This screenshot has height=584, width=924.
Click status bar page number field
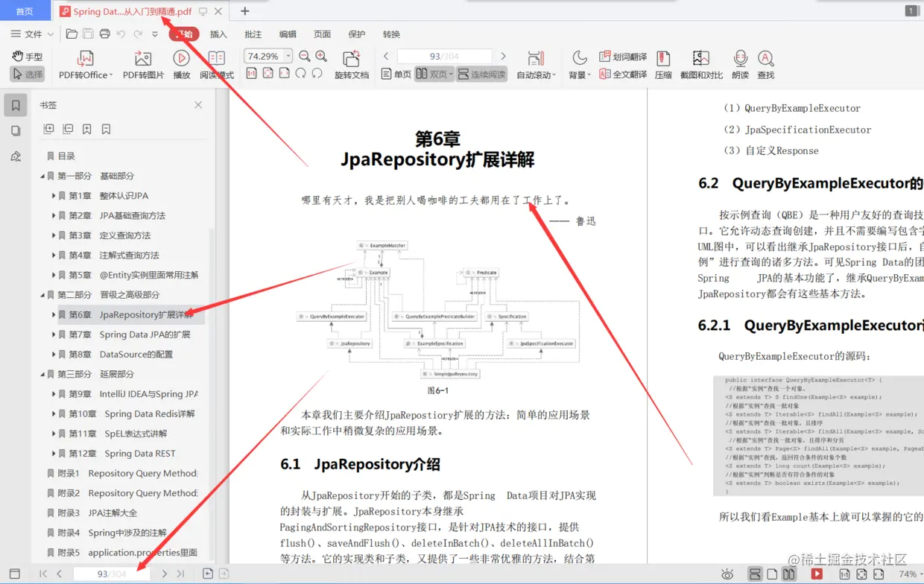(x=112, y=574)
